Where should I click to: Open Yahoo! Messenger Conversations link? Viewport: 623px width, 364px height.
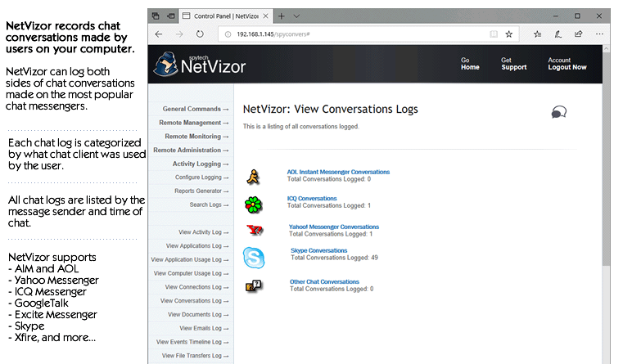click(334, 227)
